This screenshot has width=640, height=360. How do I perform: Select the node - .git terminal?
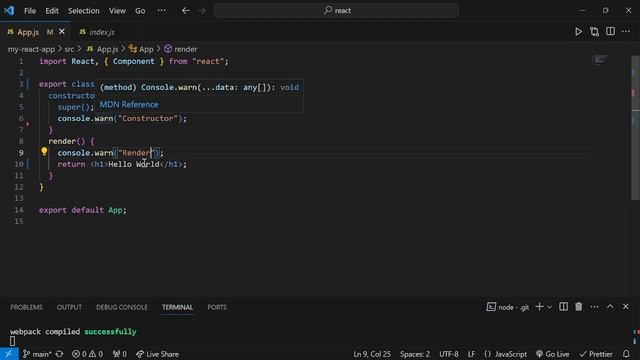tap(508, 307)
